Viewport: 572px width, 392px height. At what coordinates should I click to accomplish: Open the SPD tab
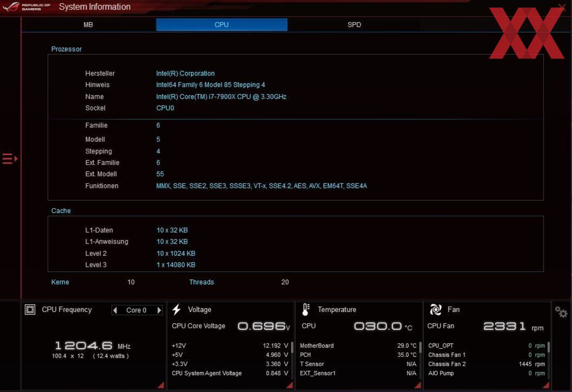coord(354,24)
